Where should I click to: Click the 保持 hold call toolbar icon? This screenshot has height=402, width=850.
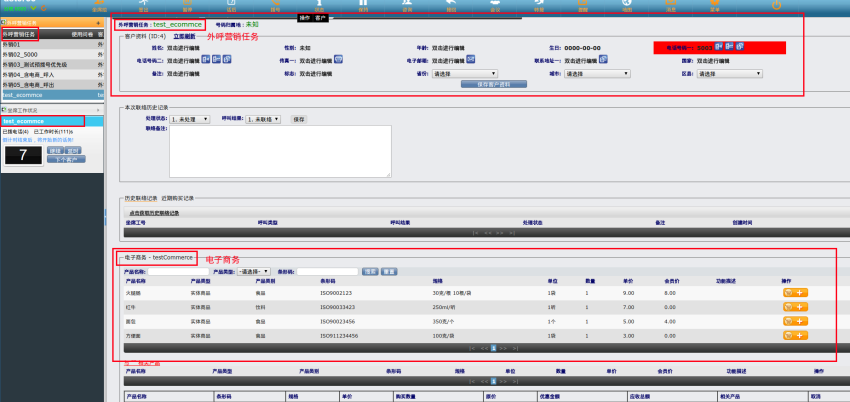[x=362, y=5]
